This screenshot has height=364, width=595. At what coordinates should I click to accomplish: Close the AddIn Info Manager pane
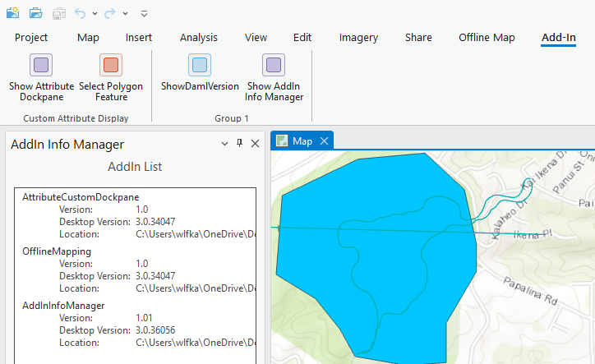pos(255,144)
